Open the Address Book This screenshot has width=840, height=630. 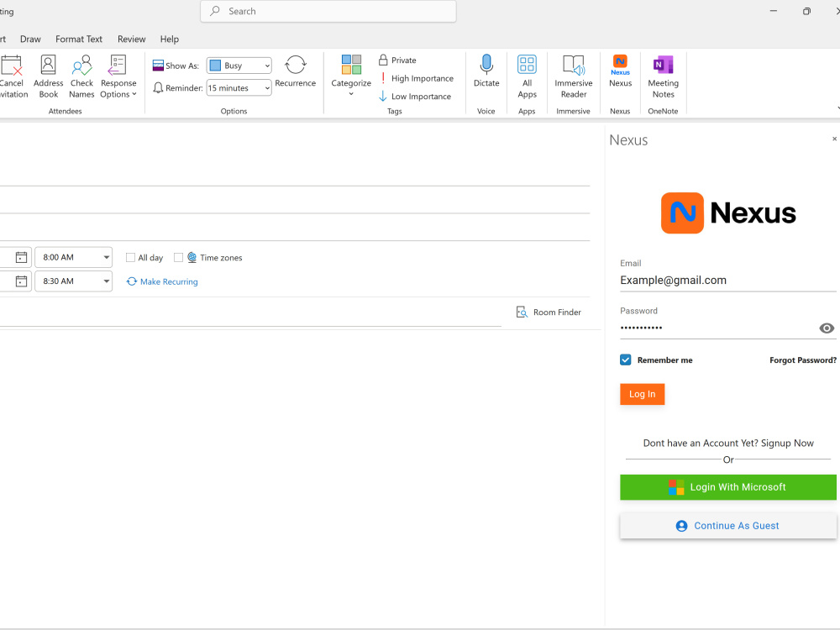tap(48, 76)
